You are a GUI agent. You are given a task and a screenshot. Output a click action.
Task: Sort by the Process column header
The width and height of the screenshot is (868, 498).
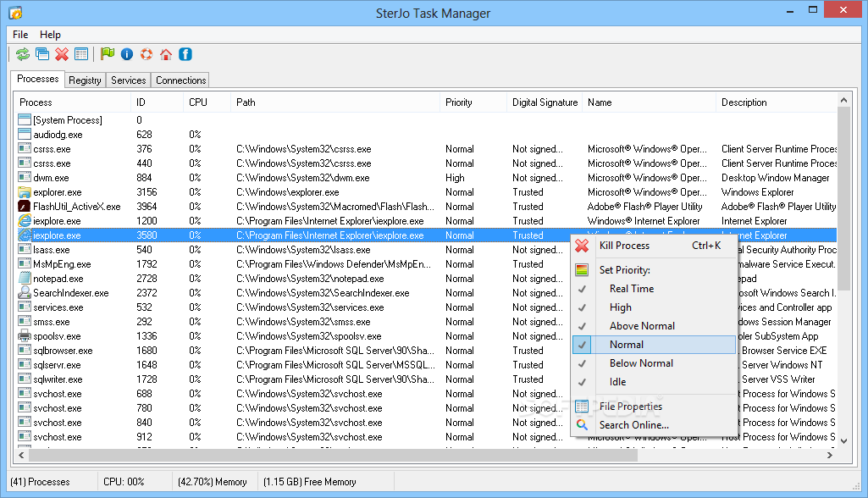click(x=72, y=102)
